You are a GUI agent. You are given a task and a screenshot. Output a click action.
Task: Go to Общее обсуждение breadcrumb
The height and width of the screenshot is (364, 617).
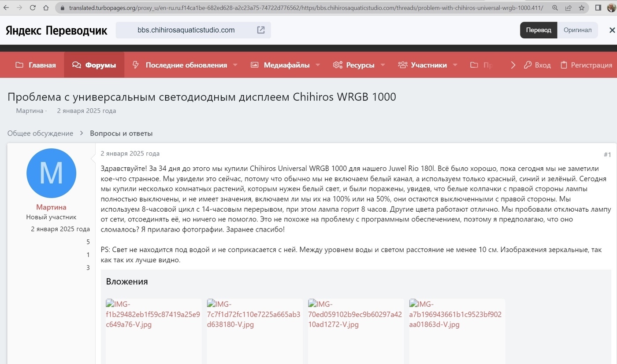pyautogui.click(x=40, y=133)
